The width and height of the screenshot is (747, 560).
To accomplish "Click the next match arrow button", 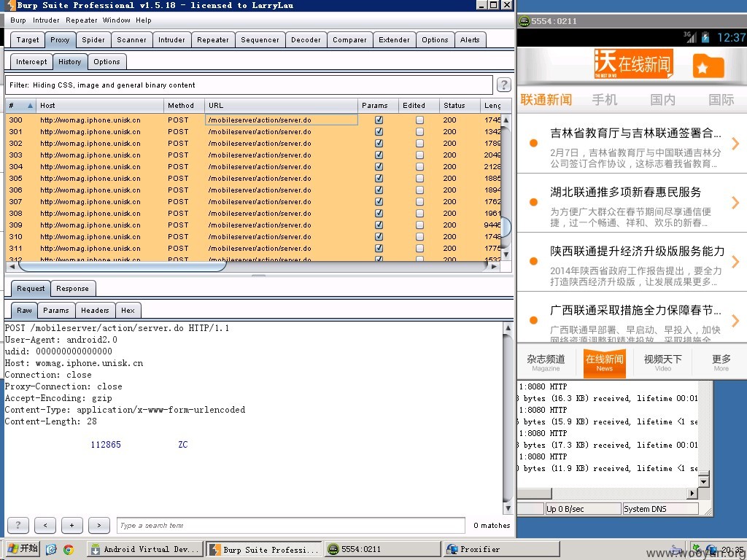I will 99,525.
